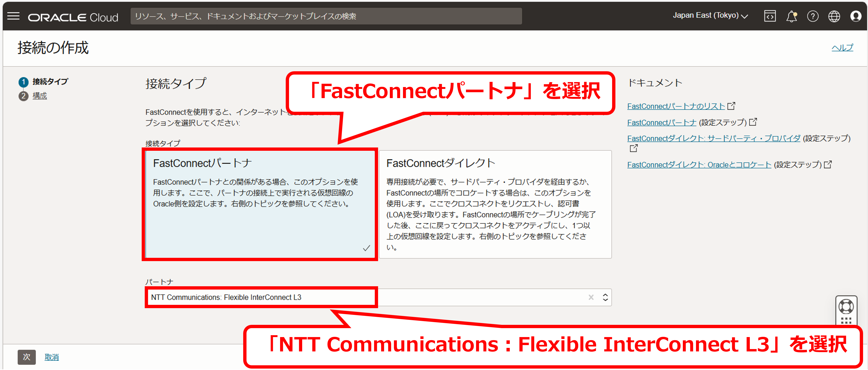Open the user profile avatar menu
The image size is (868, 370).
click(856, 16)
